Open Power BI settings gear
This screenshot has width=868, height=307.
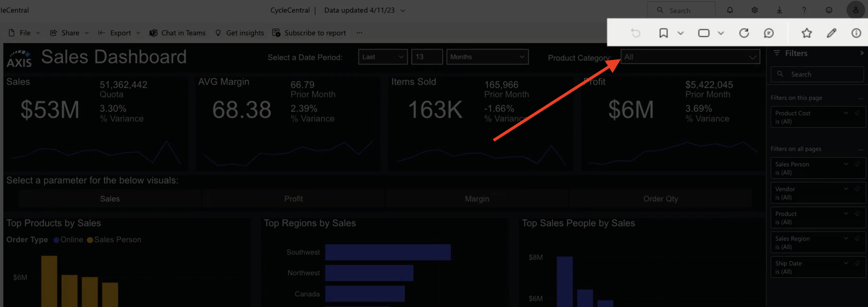pos(754,10)
